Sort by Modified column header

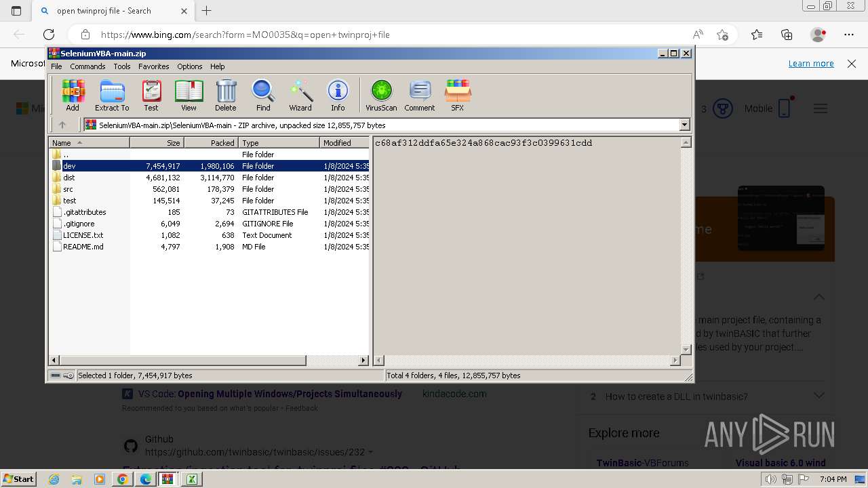(344, 142)
